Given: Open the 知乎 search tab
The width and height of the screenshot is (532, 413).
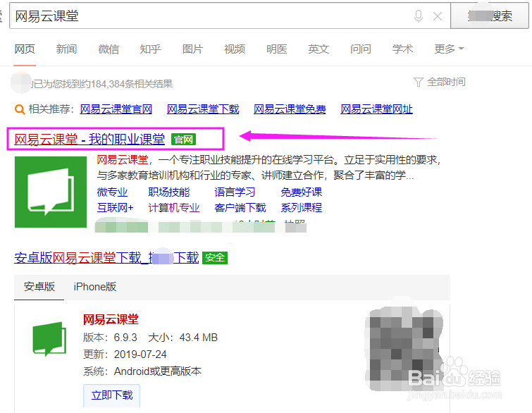Looking at the screenshot, I should pos(150,49).
